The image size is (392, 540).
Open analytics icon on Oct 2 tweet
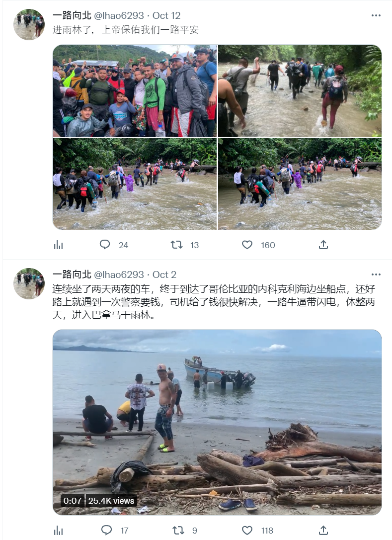[x=59, y=531]
